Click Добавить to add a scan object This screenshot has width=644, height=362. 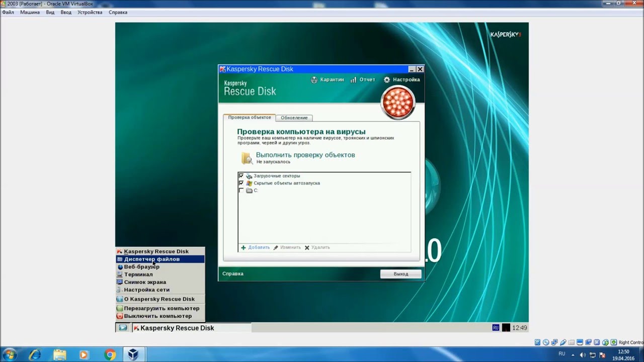(x=255, y=247)
